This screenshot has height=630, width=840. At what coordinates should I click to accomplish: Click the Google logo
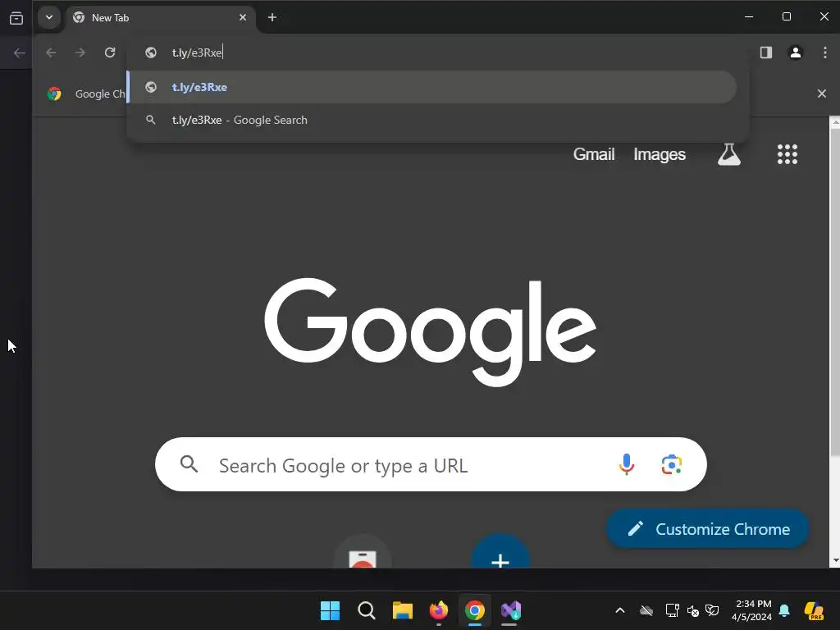pyautogui.click(x=430, y=331)
